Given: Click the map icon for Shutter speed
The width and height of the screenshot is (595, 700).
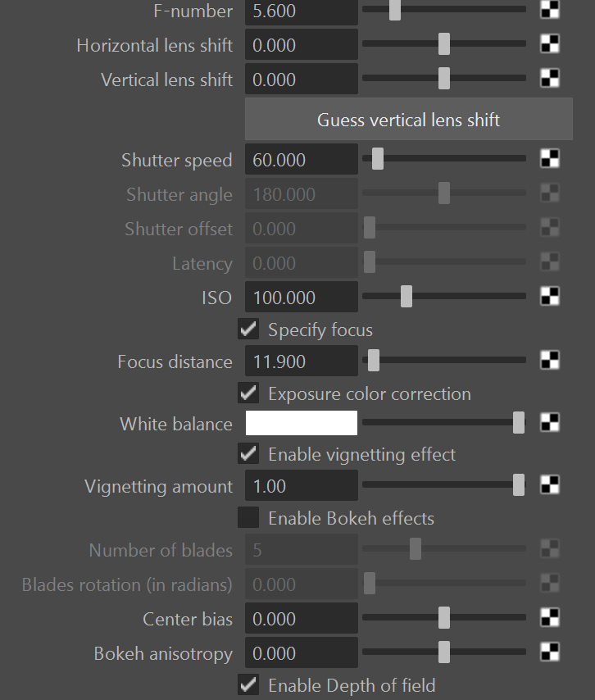Looking at the screenshot, I should [550, 159].
